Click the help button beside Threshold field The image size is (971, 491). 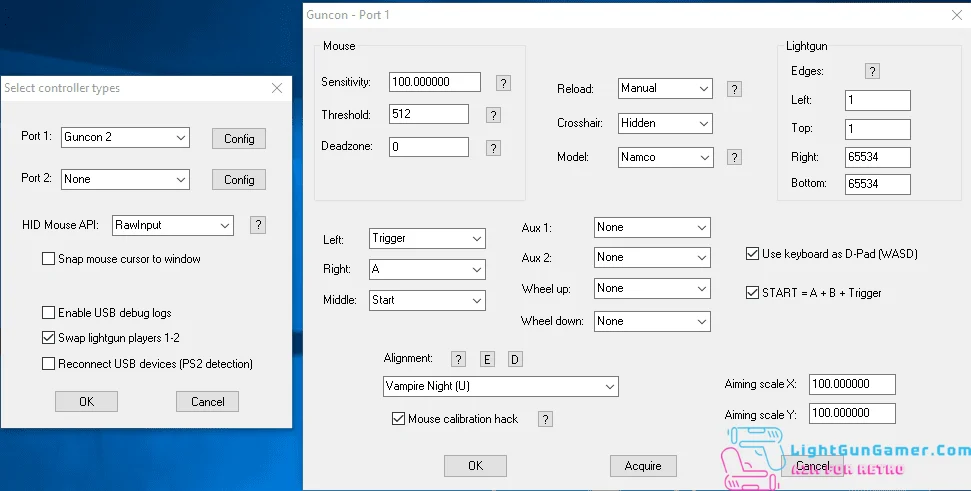point(493,115)
